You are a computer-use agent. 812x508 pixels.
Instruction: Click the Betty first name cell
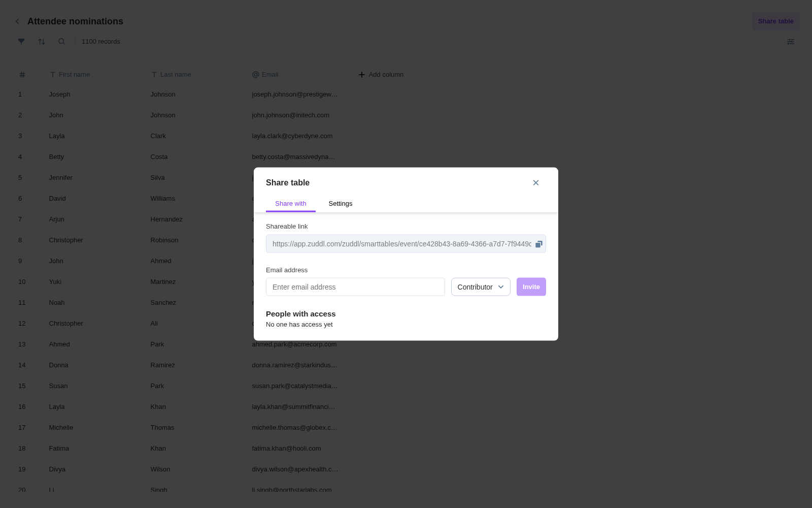coord(94,157)
